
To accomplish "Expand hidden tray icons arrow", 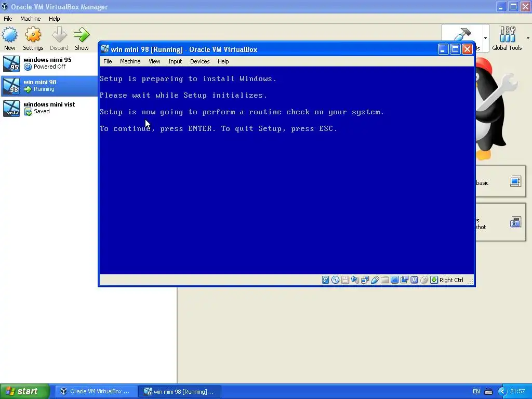I will point(502,392).
